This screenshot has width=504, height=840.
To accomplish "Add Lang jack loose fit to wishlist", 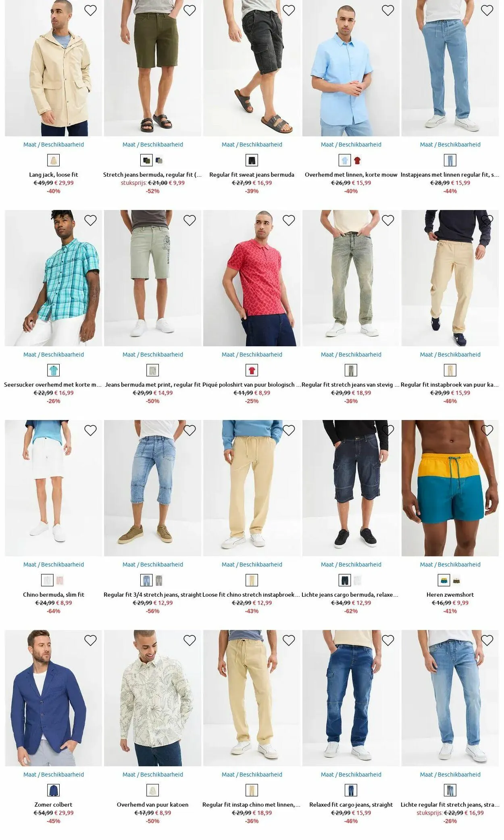I will click(90, 10).
